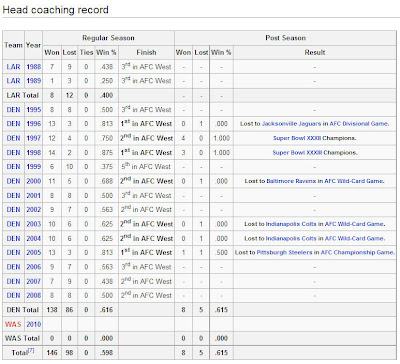
Task: Open the 2001 year link
Action: pos(34,196)
